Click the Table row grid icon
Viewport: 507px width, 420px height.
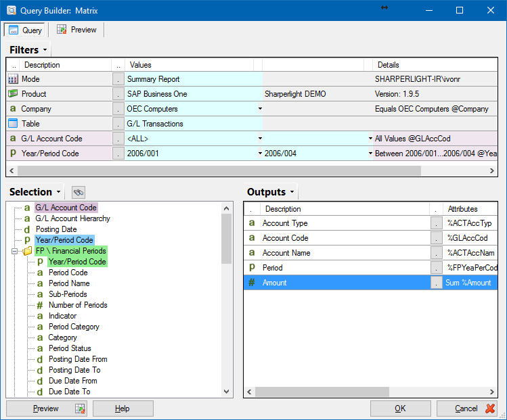point(13,123)
